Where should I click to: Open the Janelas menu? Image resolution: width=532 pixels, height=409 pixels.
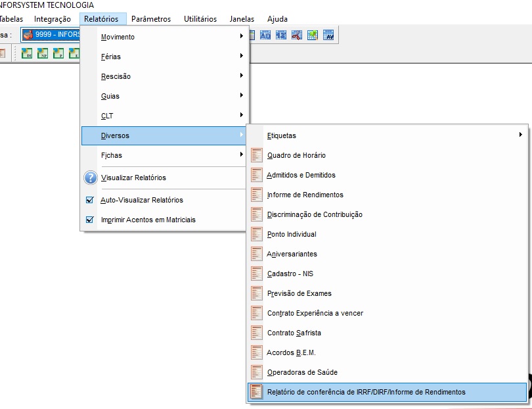[242, 19]
